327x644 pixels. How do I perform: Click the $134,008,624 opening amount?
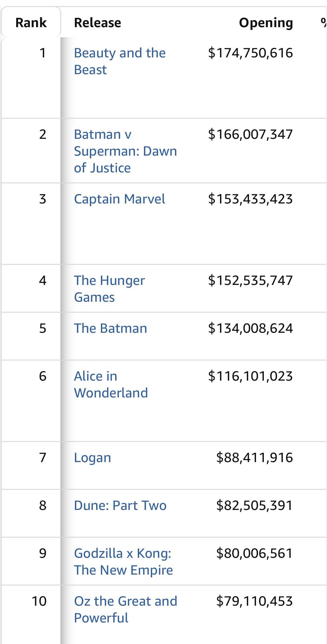[250, 328]
